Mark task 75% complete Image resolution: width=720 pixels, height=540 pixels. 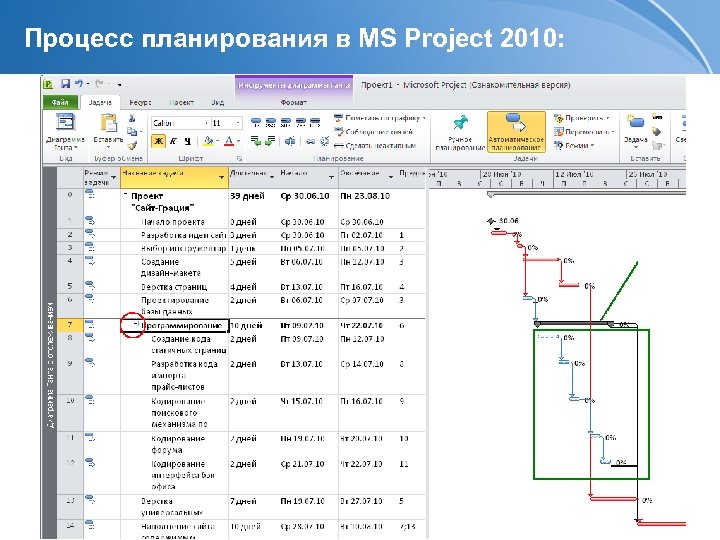click(300, 122)
